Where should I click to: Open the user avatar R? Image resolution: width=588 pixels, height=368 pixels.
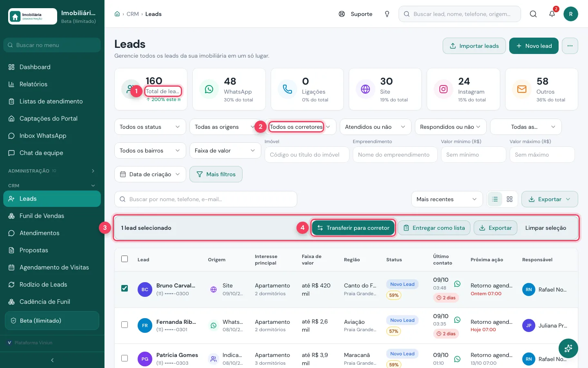pyautogui.click(x=570, y=14)
